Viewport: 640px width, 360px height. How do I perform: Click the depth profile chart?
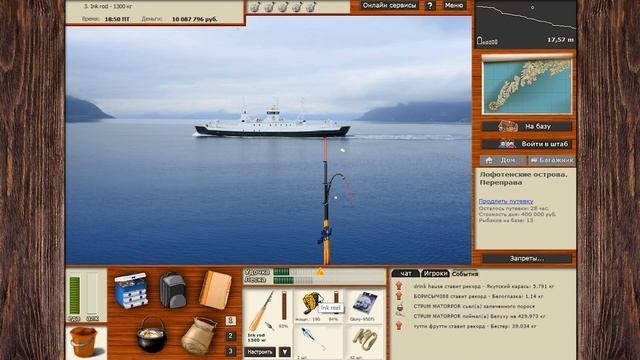526,24
